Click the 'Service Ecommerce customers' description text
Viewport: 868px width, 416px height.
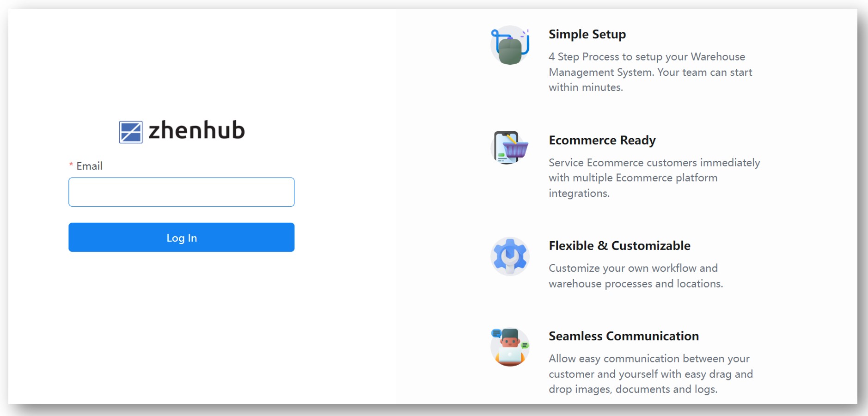coord(654,178)
